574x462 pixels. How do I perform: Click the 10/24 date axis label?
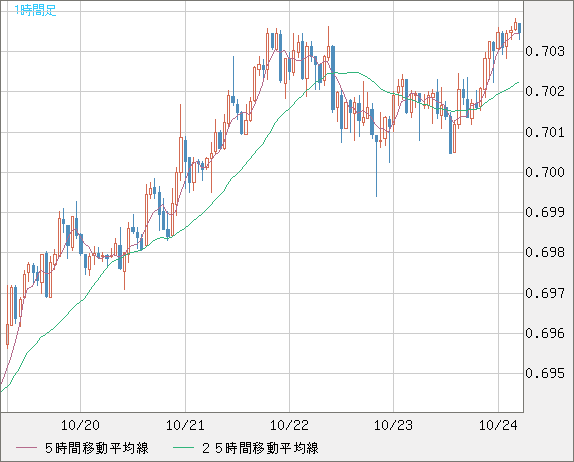[498, 425]
